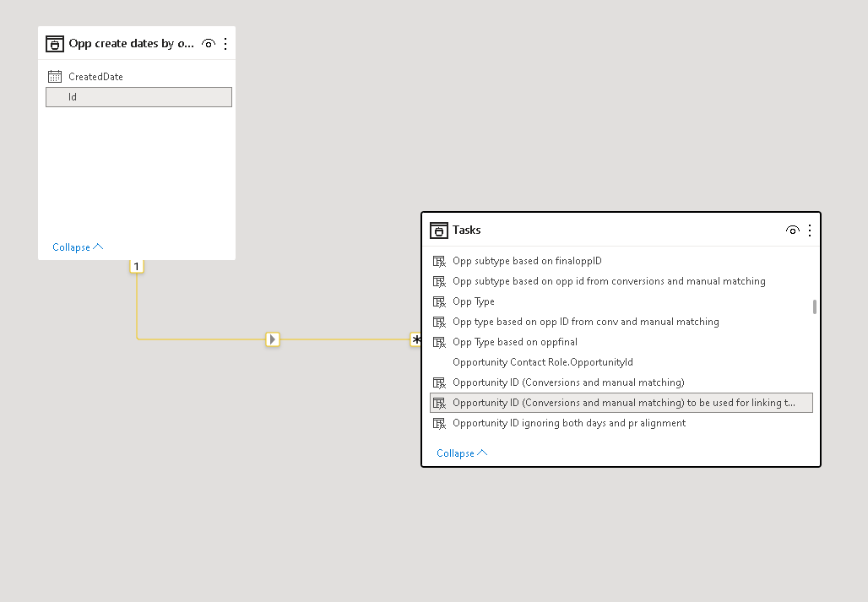Select the Id field row

(x=138, y=97)
